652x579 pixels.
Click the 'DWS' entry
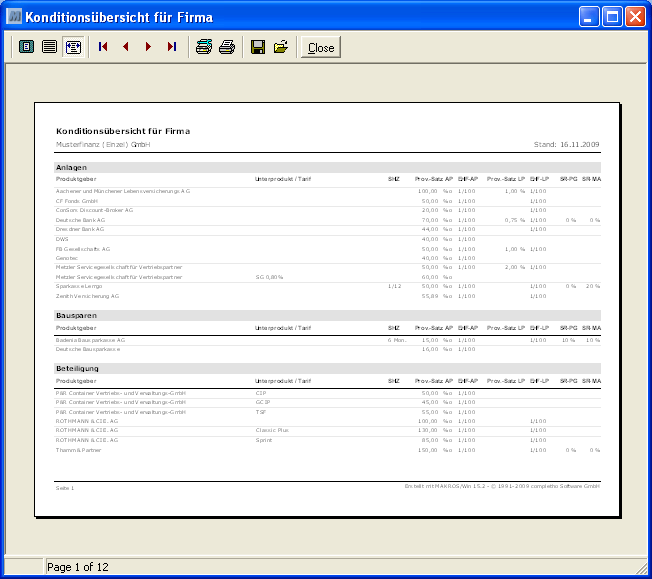62,239
